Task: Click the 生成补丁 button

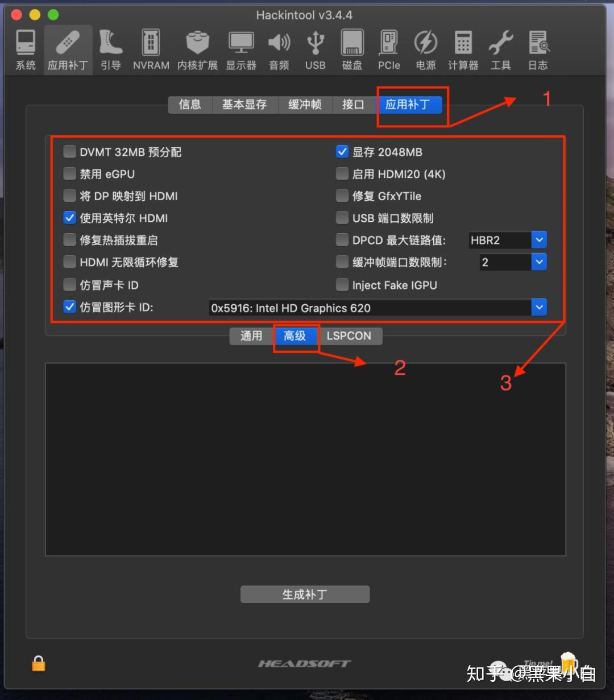Action: (305, 594)
